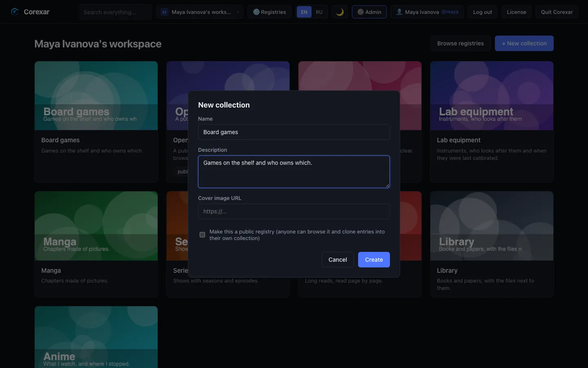The height and width of the screenshot is (368, 588).
Task: Open Maya Ivanova's user profile
Action: [x=427, y=12]
